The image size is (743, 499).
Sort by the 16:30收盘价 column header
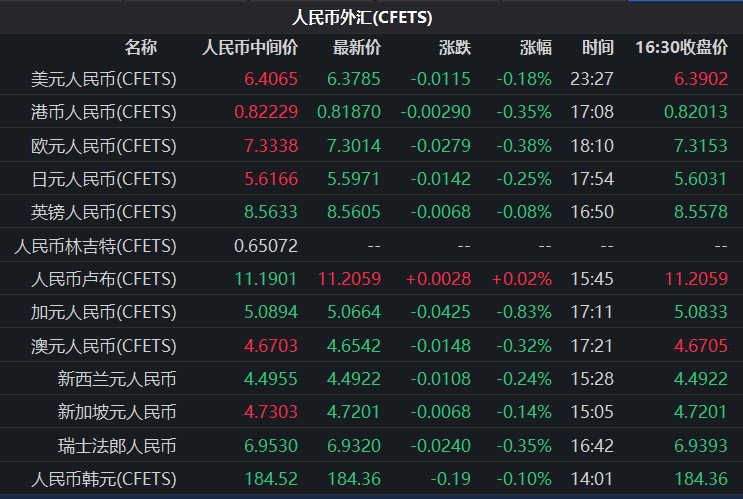(681, 47)
